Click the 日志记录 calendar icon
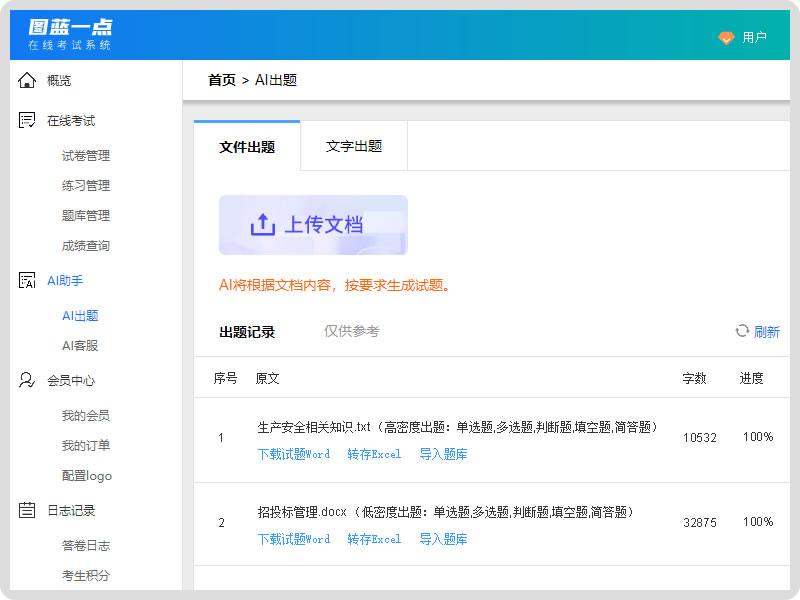 pyautogui.click(x=27, y=510)
